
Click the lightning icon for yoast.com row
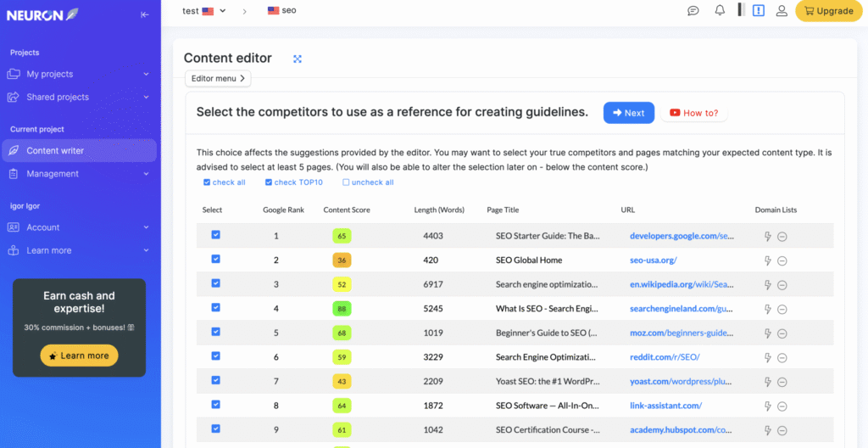pyautogui.click(x=768, y=382)
